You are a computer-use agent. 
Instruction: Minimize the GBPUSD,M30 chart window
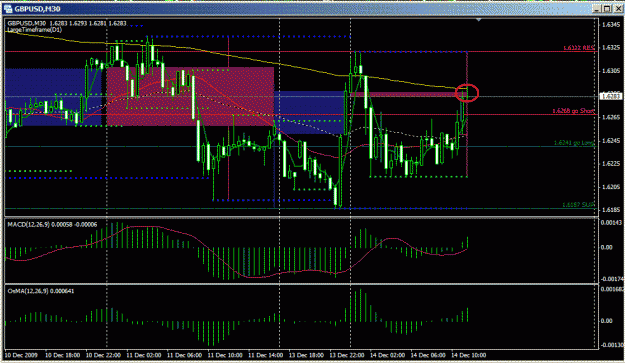click(597, 8)
